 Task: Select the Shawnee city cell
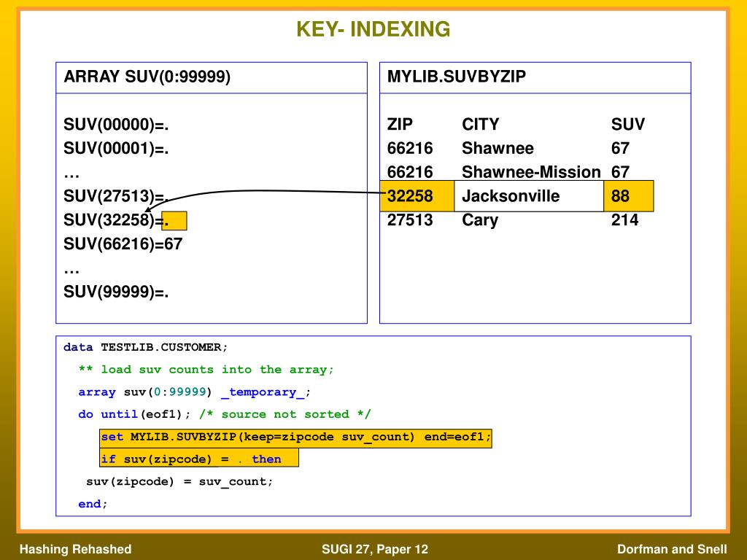click(498, 149)
